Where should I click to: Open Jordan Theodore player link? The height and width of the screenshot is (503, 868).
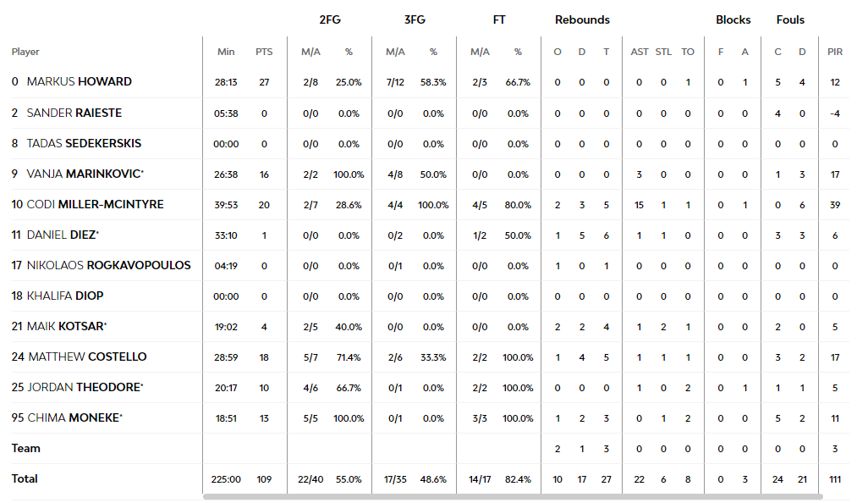coord(84,387)
